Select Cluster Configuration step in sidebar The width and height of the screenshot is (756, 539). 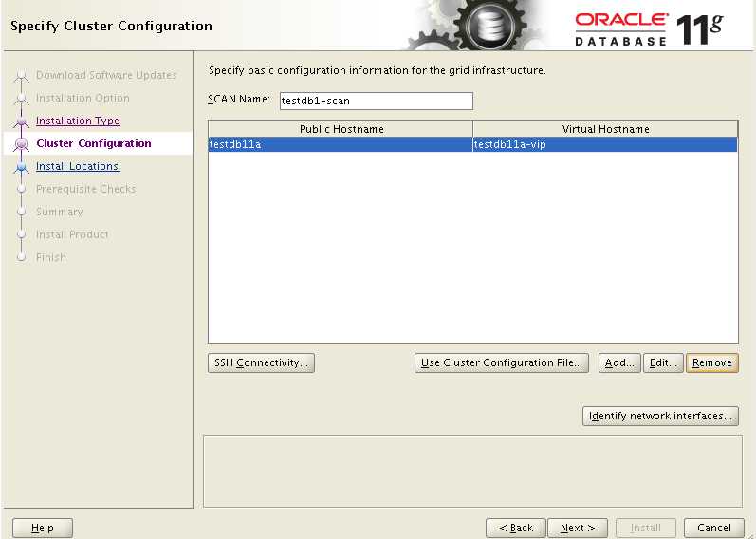point(94,143)
